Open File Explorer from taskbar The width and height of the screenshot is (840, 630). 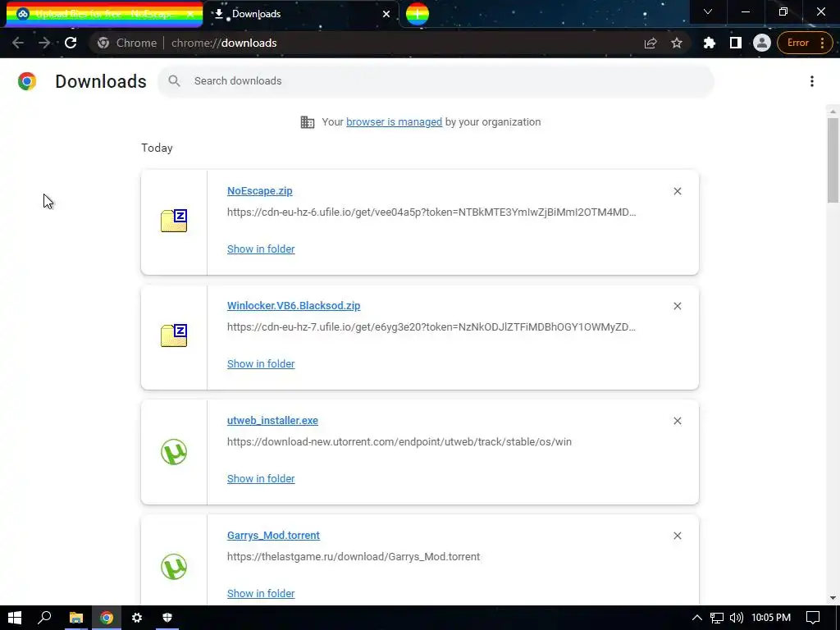click(x=76, y=618)
